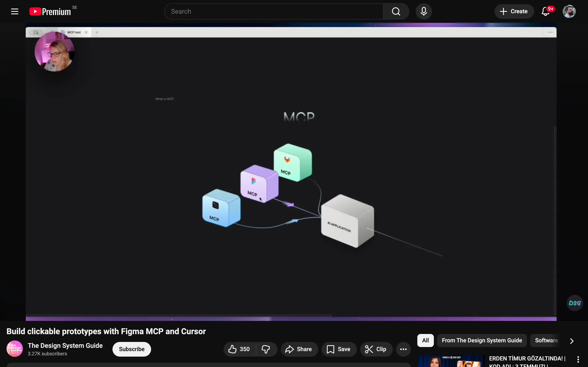Open more actions with the three-dot menu
Viewport: 588px width, 367px height.
coord(403,349)
